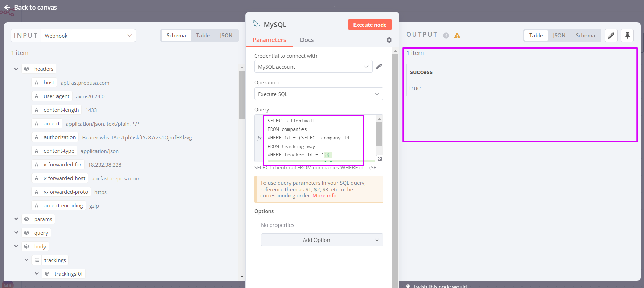The width and height of the screenshot is (644, 288).
Task: Click the string type icon beside user-agent
Action: pyautogui.click(x=36, y=96)
